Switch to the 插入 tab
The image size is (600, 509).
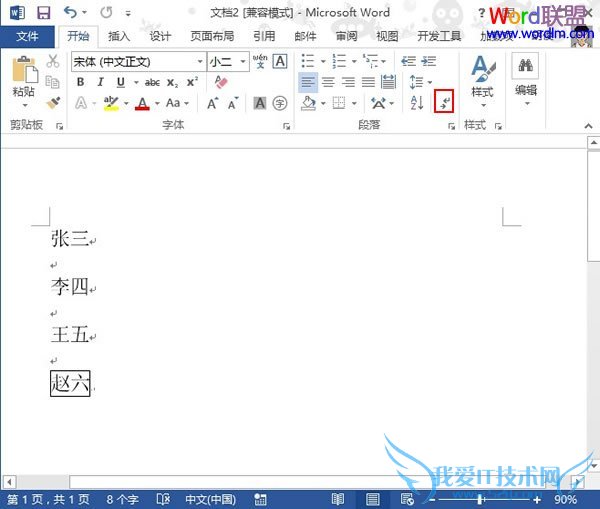(119, 36)
